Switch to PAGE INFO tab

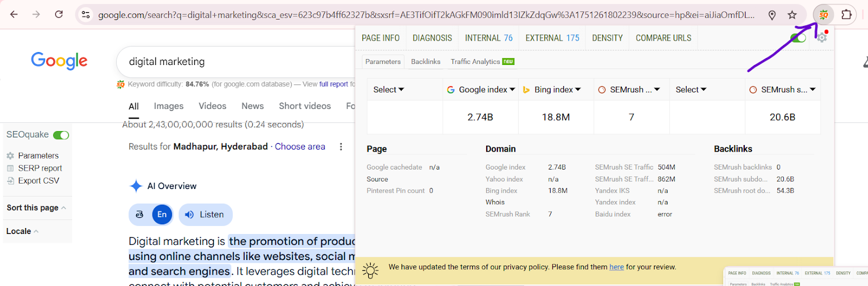(380, 38)
